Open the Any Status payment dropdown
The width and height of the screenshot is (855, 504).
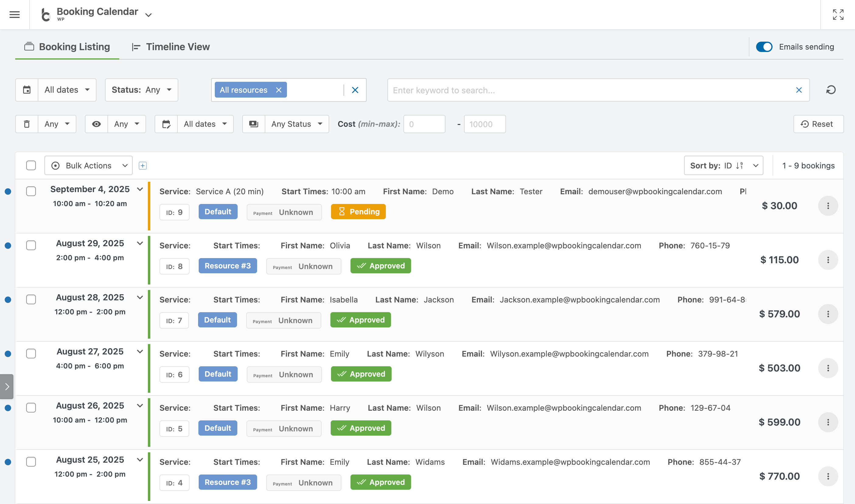296,124
